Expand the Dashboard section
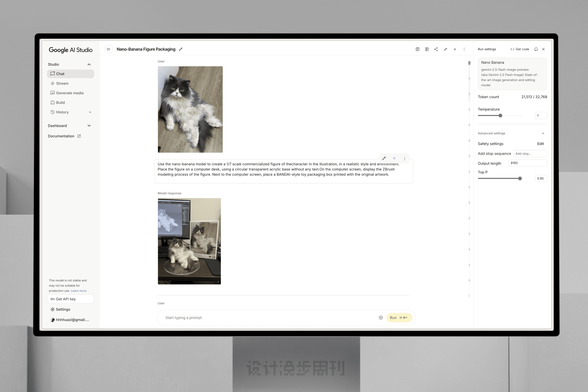Image resolution: width=588 pixels, height=392 pixels. click(x=89, y=126)
